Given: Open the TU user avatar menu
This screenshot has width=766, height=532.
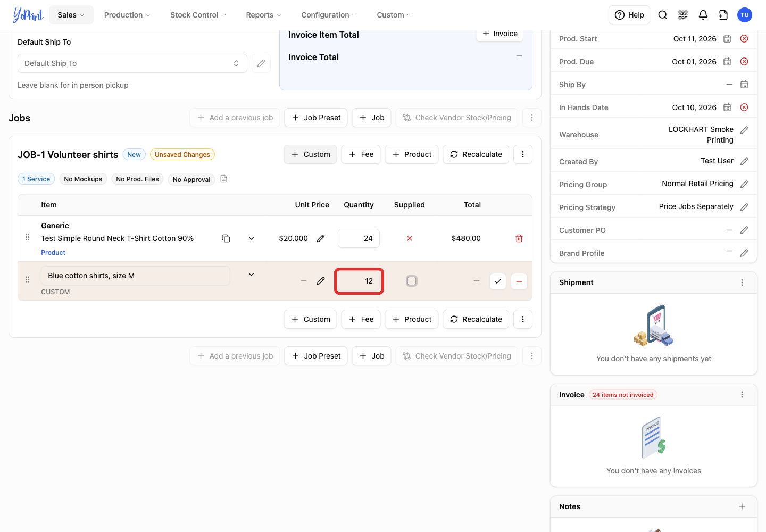Looking at the screenshot, I should pos(745,15).
